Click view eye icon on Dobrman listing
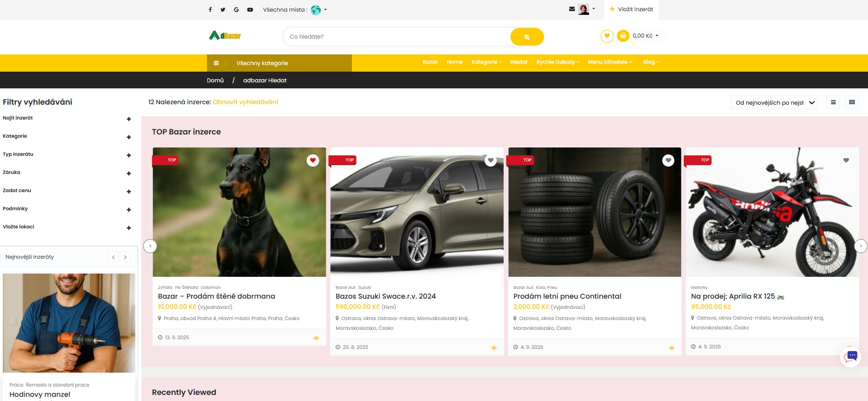Viewport: 868px width, 401px height. (316, 338)
